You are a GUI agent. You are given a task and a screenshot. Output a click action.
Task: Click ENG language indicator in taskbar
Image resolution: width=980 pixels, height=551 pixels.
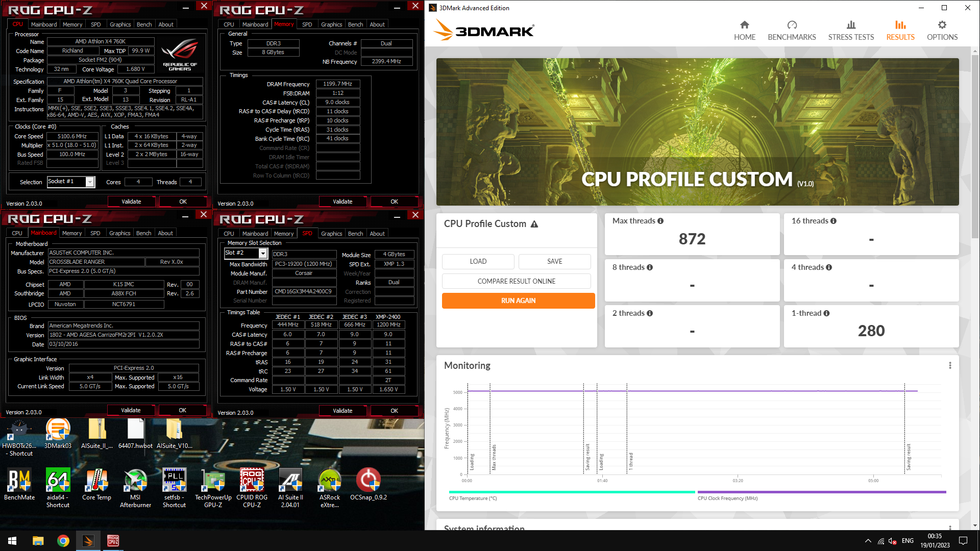pyautogui.click(x=908, y=541)
